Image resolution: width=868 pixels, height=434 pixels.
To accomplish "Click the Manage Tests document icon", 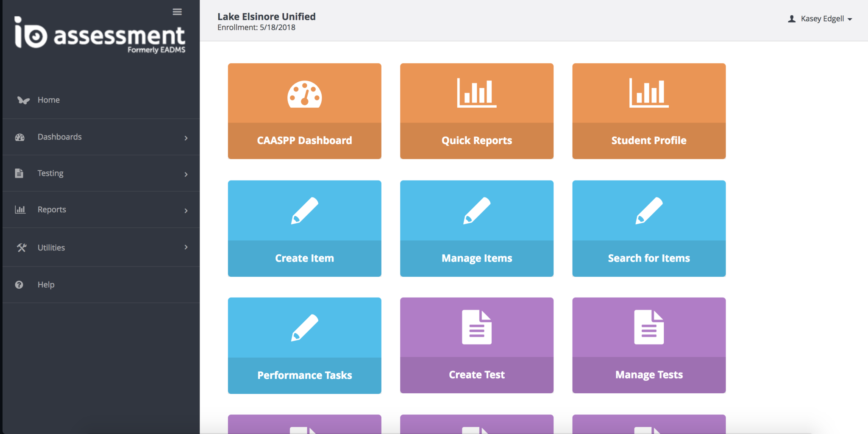I will click(648, 327).
